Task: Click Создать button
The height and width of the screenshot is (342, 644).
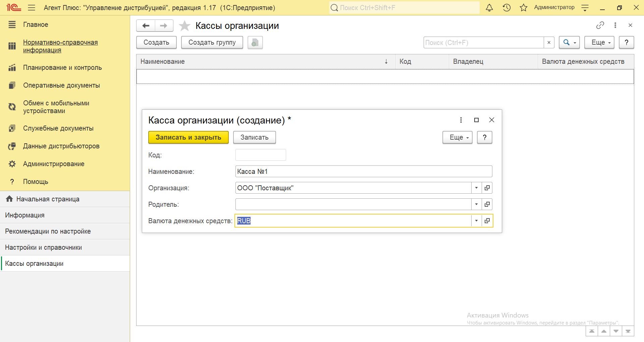Action: click(156, 43)
